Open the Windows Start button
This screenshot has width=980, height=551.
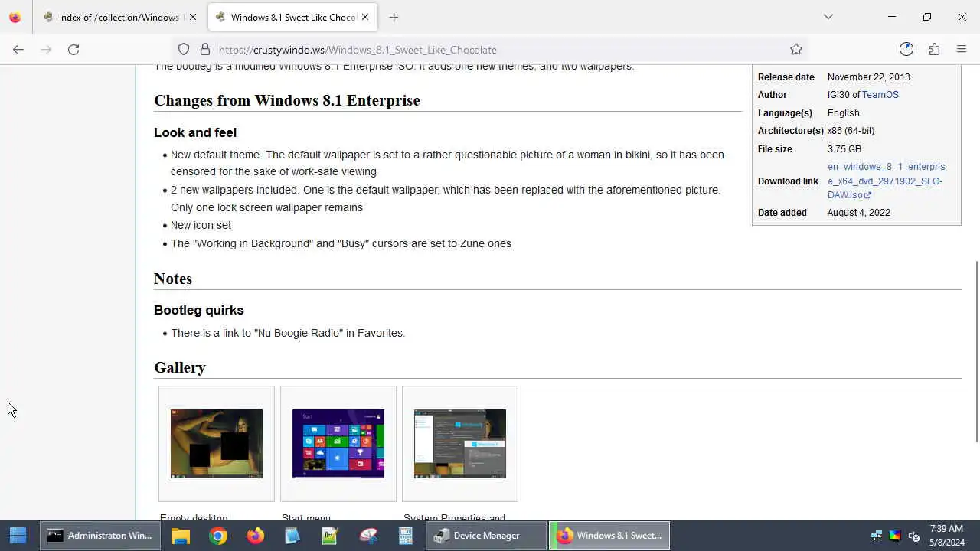(x=18, y=536)
